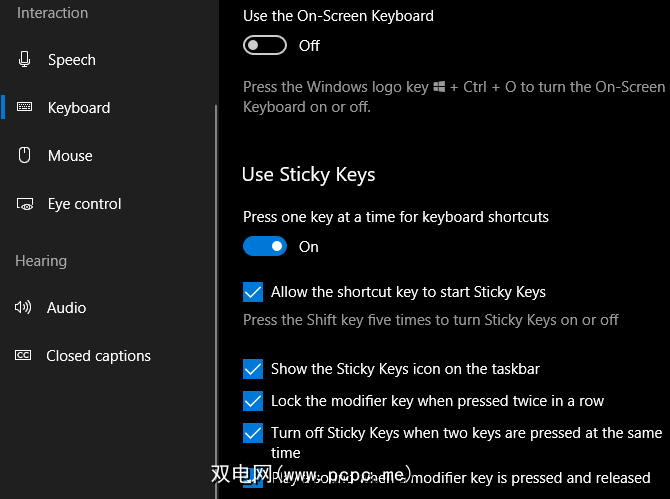670x499 pixels.
Task: Click the Eye control icon
Action: point(25,204)
